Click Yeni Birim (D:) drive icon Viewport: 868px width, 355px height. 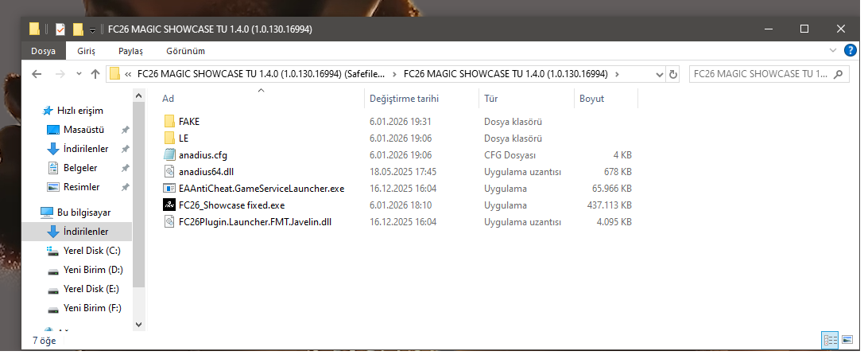[x=53, y=270]
